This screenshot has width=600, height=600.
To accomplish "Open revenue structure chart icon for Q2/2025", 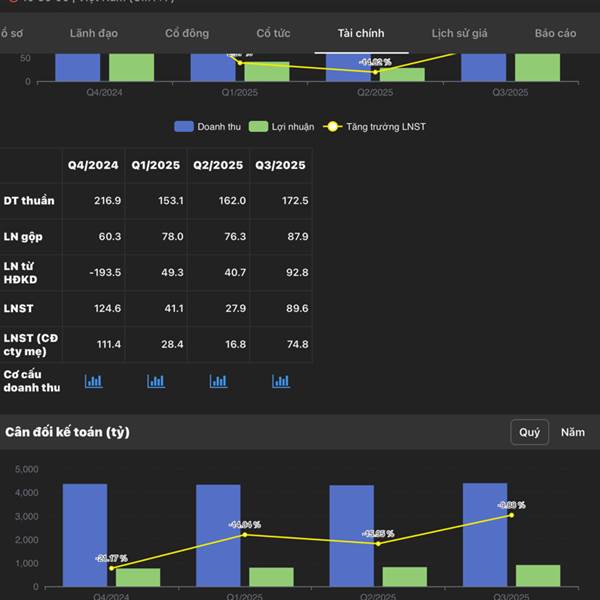I will [218, 381].
